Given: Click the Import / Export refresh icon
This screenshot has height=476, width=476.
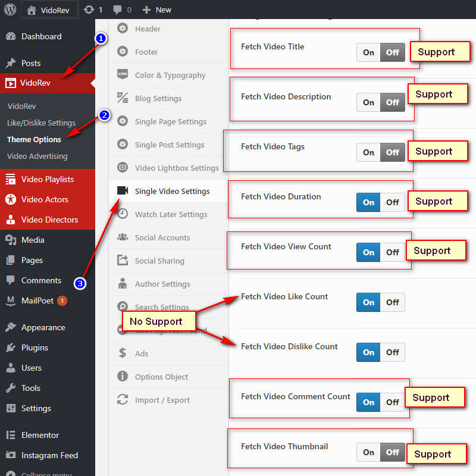Looking at the screenshot, I should (x=123, y=400).
